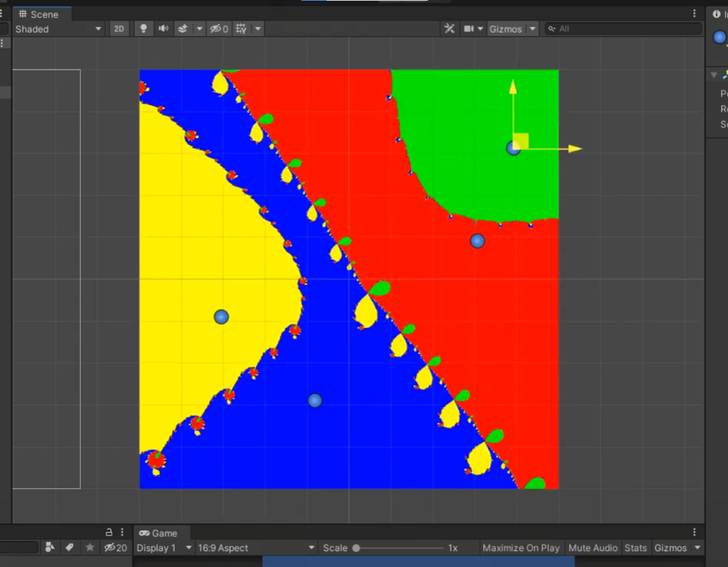Viewport: 728px width, 567px height.
Task: Toggle hidden objects visibility in scene toolbar
Action: (x=219, y=29)
